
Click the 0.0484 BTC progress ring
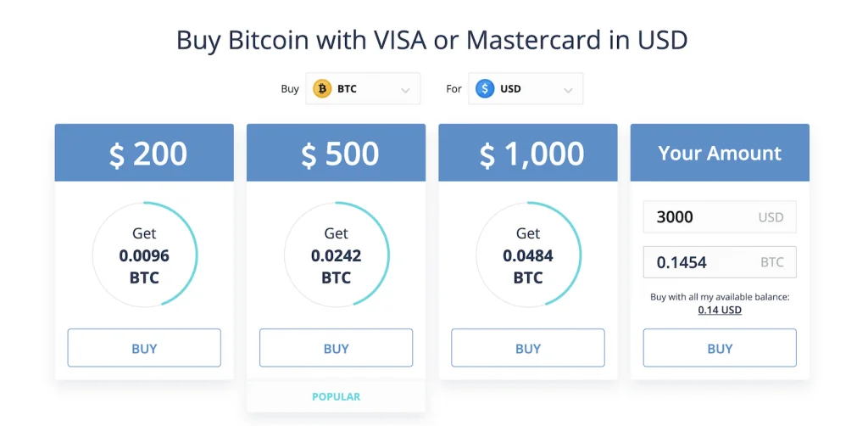point(528,255)
